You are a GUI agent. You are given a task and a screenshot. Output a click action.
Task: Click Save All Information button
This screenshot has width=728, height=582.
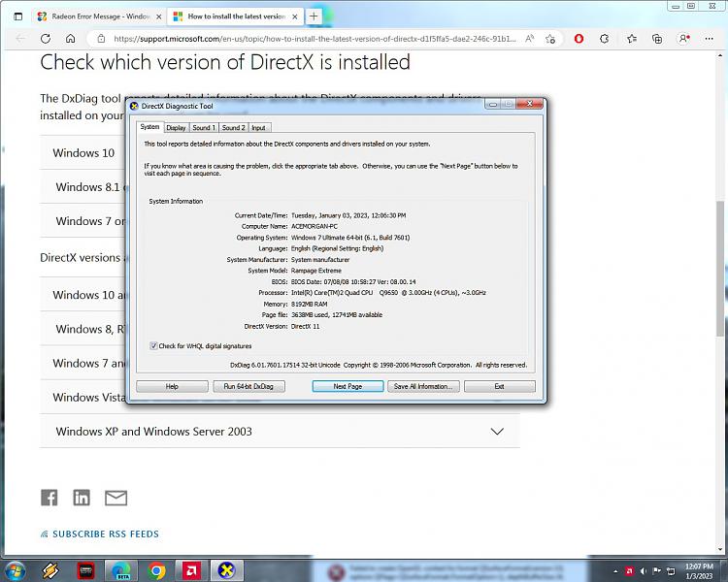click(x=423, y=386)
